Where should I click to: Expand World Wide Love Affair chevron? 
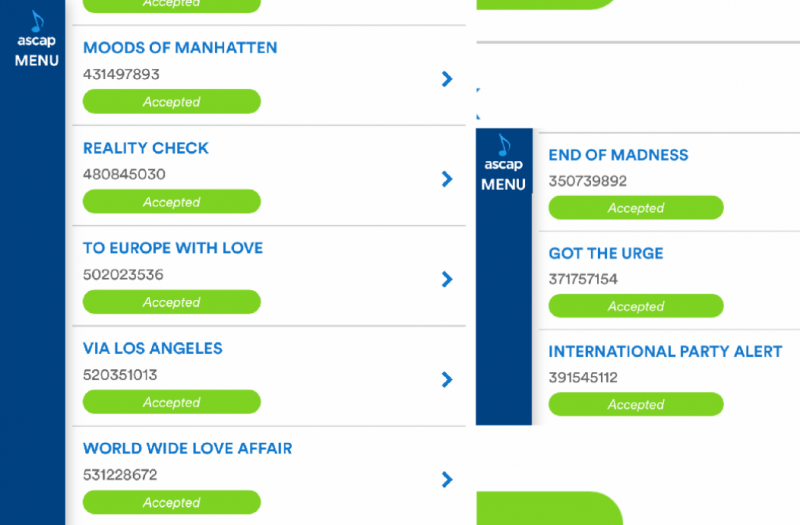(x=447, y=479)
